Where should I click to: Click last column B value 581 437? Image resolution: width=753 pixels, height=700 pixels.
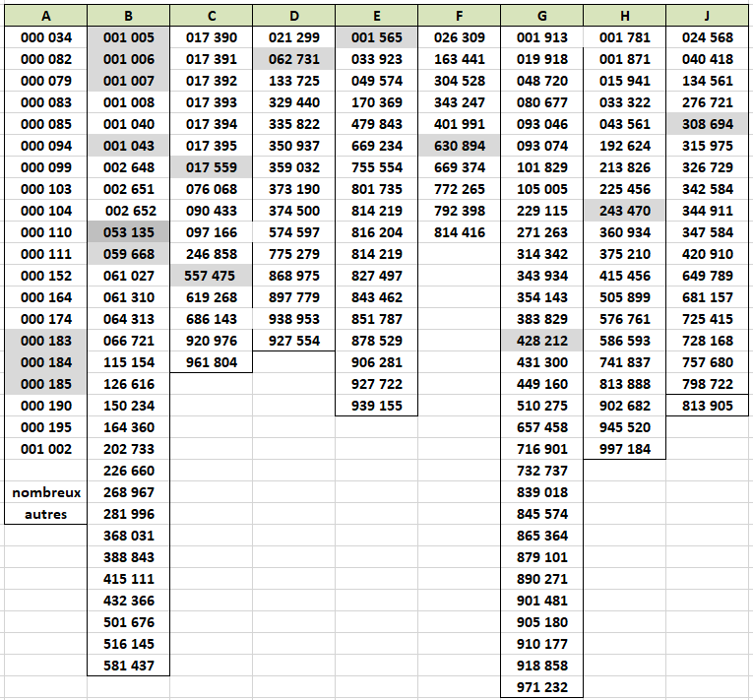[129, 666]
